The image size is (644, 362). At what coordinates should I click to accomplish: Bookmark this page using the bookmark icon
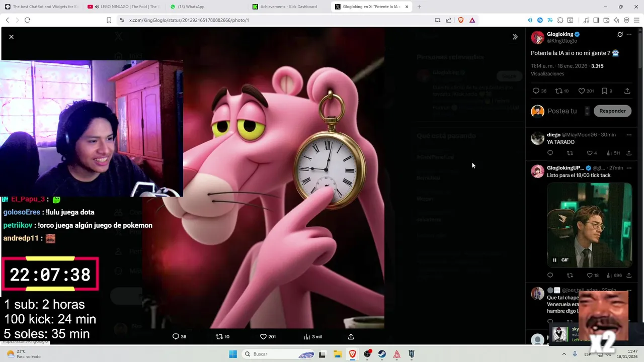[x=109, y=20]
